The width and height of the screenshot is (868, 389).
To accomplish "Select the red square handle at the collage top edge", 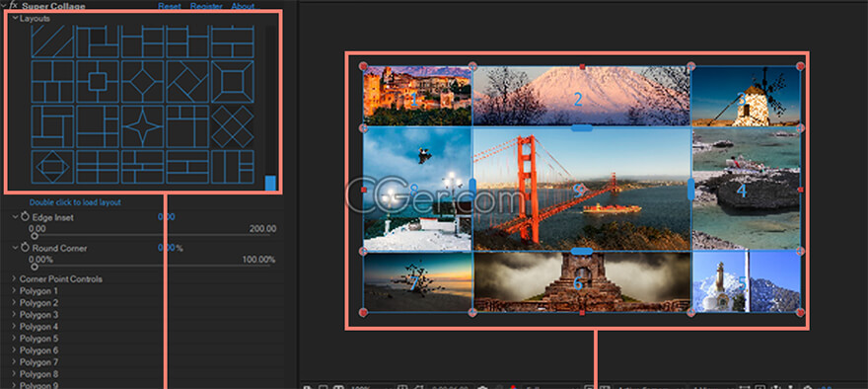I will (582, 66).
